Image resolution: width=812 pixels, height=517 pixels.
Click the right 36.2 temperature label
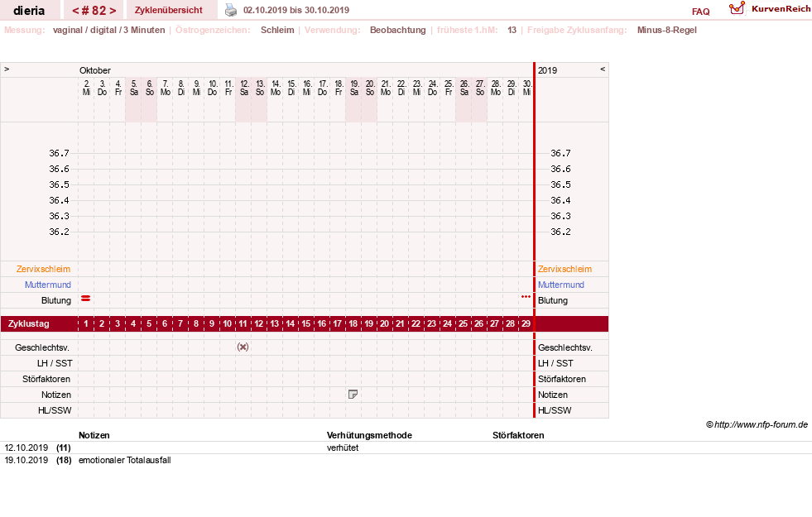point(561,232)
